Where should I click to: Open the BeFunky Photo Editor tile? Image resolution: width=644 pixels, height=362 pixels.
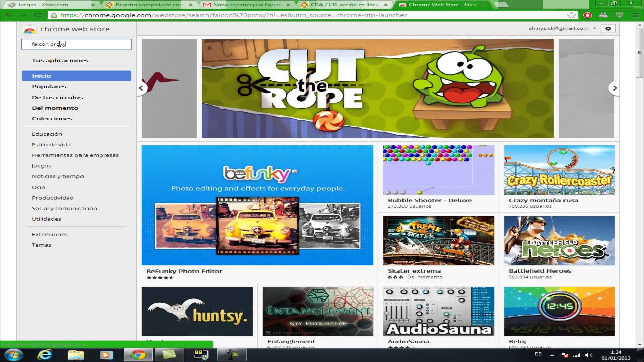[x=258, y=212]
